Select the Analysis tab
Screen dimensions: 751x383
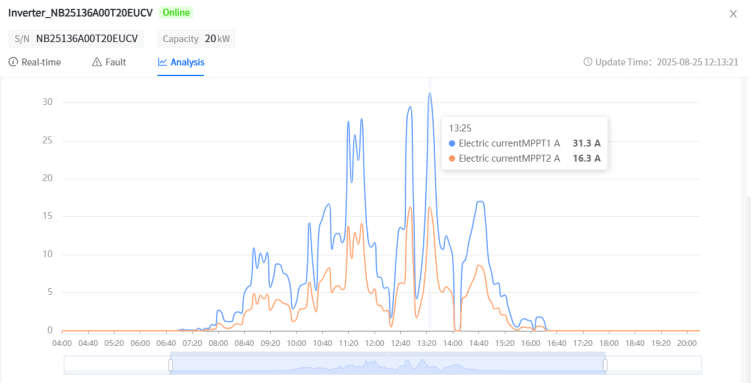(181, 62)
